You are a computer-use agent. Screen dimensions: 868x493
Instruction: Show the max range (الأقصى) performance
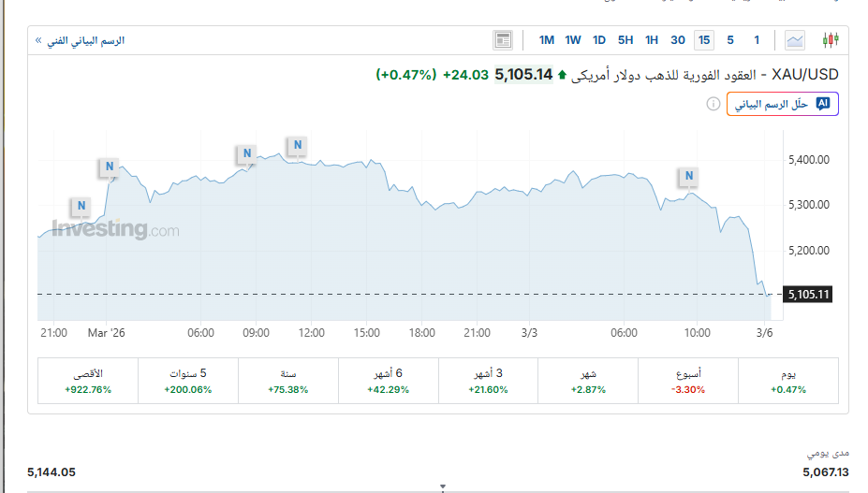click(88, 381)
